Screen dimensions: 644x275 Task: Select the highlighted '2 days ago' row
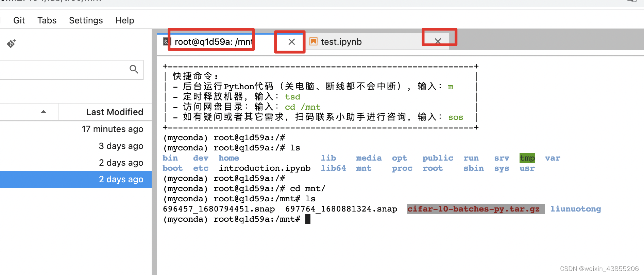pos(76,179)
